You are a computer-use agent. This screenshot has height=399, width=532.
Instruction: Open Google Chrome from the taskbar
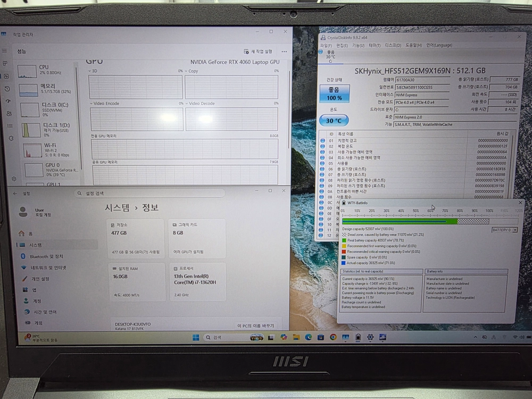tap(333, 337)
